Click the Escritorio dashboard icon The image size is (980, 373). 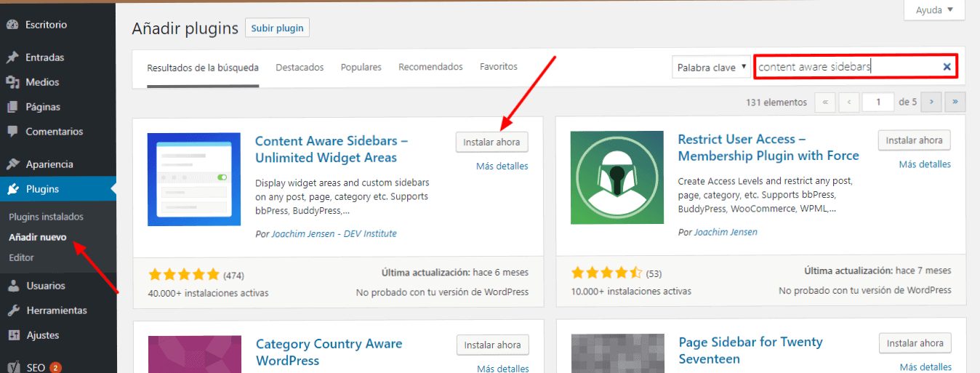pos(12,25)
